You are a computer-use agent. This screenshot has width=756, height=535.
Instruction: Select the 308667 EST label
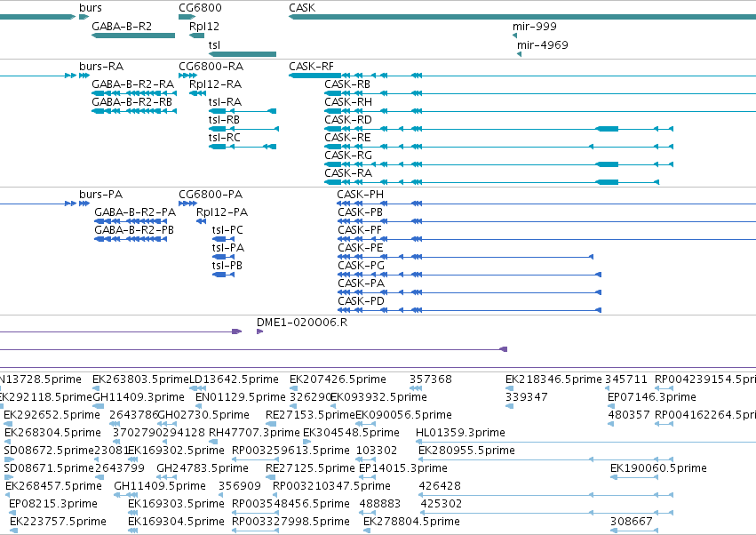631,522
